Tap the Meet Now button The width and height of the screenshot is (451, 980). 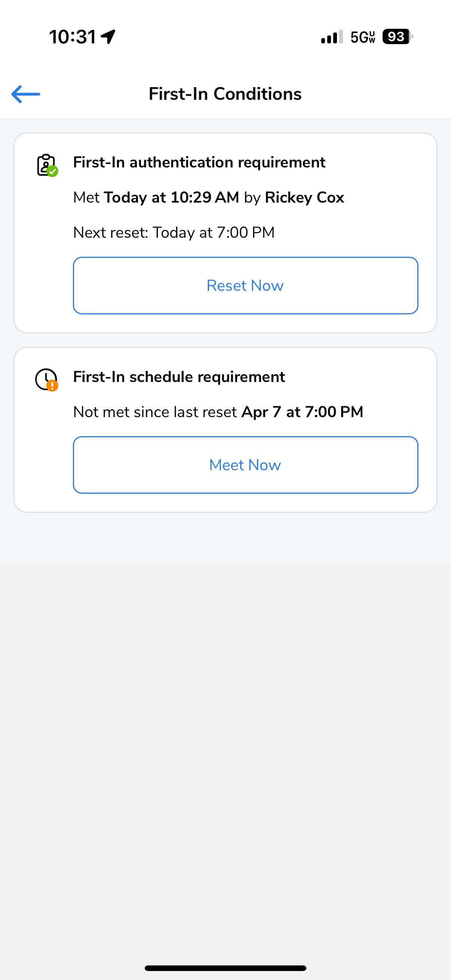tap(245, 465)
